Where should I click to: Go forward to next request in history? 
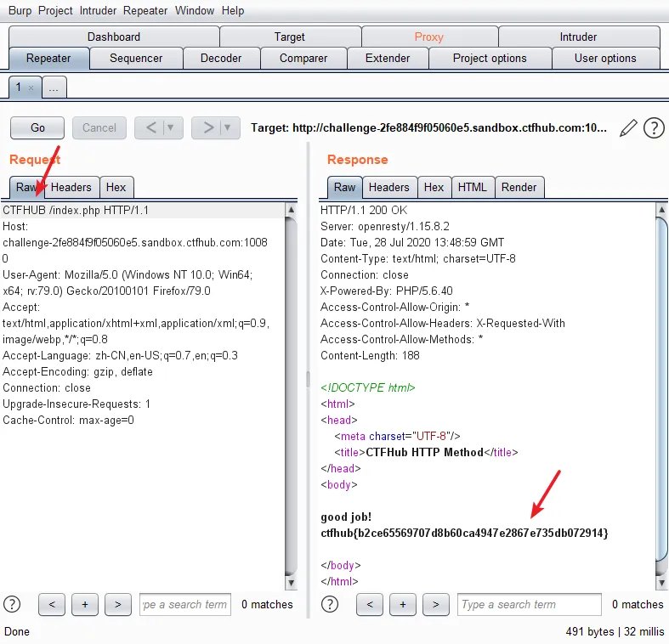click(x=207, y=127)
